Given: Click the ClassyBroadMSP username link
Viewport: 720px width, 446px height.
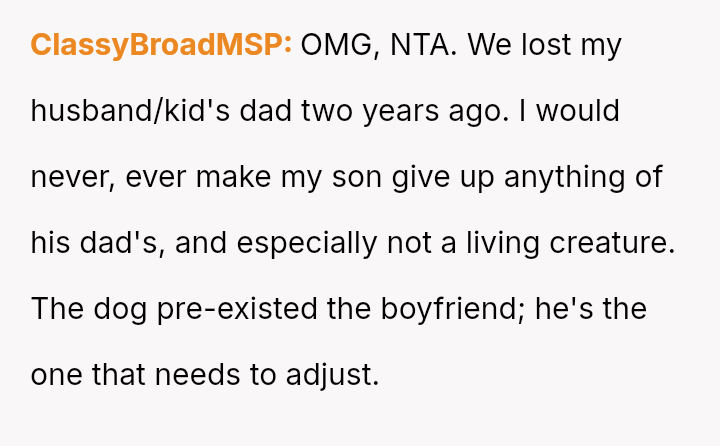Looking at the screenshot, I should point(160,45).
